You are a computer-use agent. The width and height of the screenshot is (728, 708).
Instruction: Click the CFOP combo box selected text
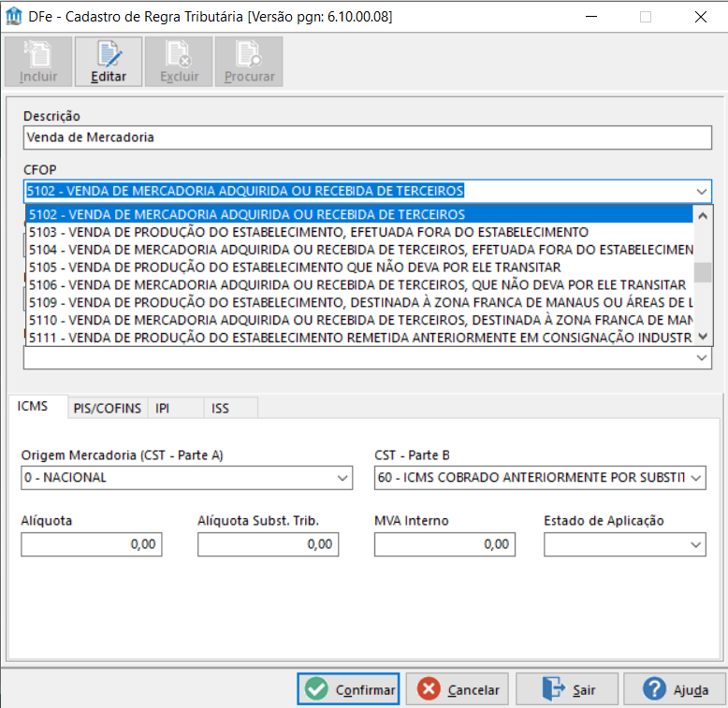click(245, 191)
